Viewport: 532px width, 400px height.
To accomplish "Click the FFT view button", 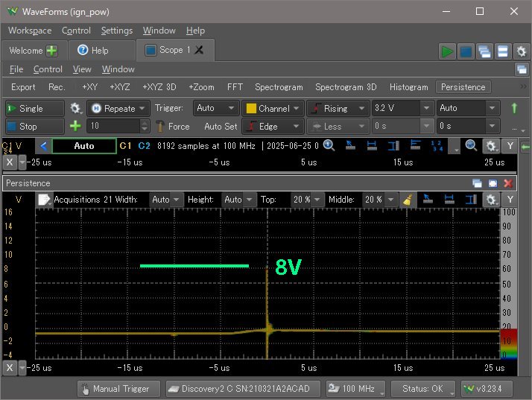I will (x=235, y=87).
